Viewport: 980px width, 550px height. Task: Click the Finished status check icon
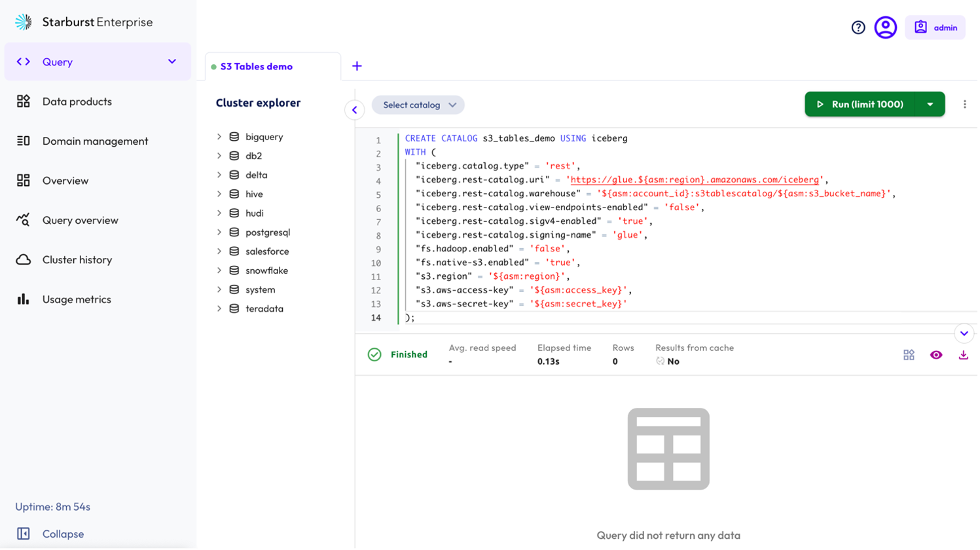[375, 356]
